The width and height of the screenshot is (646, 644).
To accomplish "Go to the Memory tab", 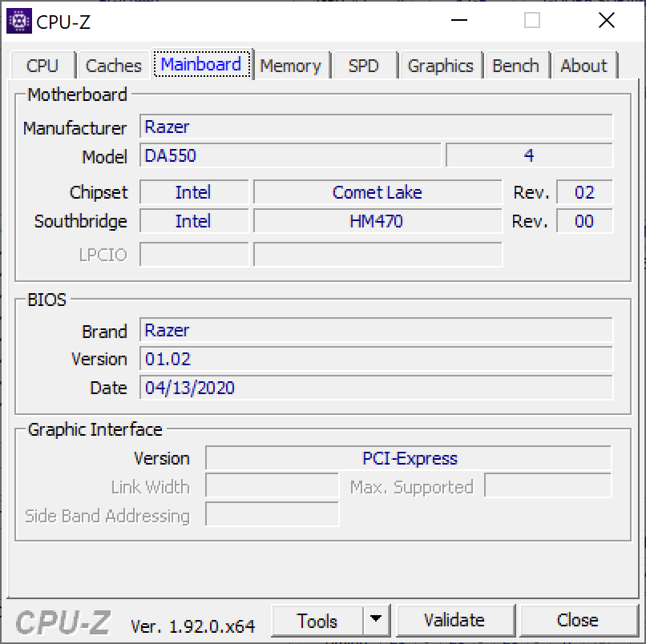I will pos(290,66).
